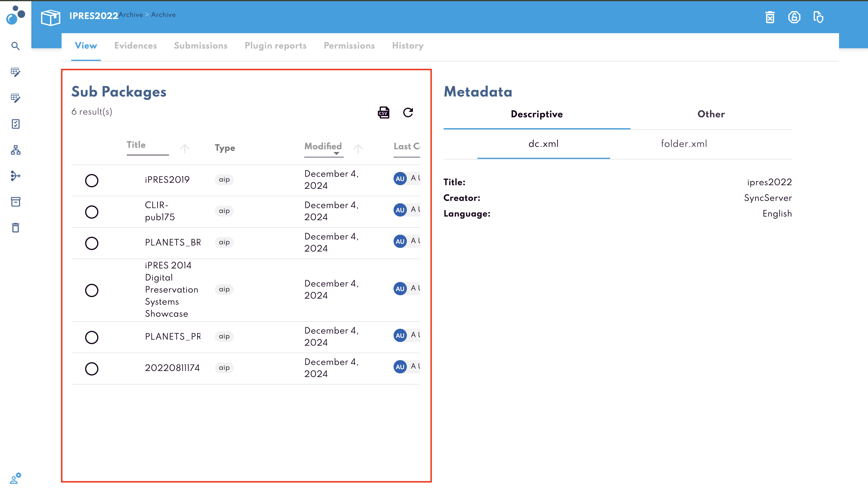
Task: Click the Type column header
Action: (x=225, y=148)
